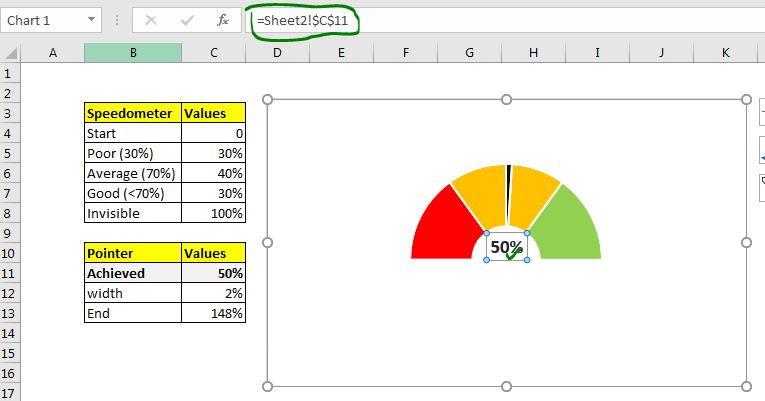The width and height of the screenshot is (765, 401).
Task: Click the yellow Speedometer header cell
Action: point(133,113)
